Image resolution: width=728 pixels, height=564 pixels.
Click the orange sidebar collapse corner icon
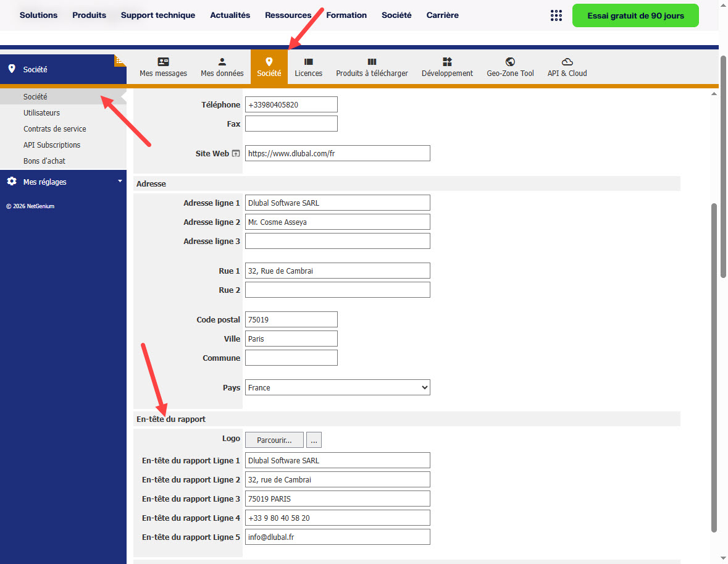(x=120, y=61)
